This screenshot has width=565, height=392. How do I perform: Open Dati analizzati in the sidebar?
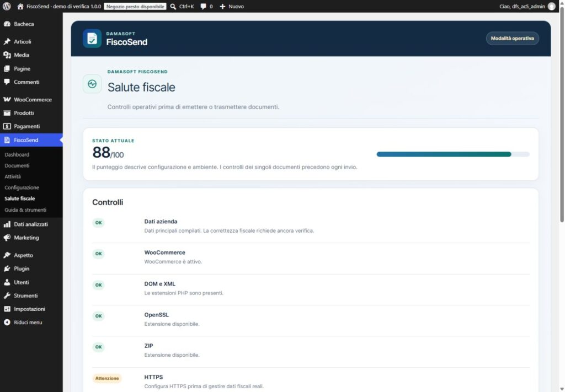[x=31, y=224]
